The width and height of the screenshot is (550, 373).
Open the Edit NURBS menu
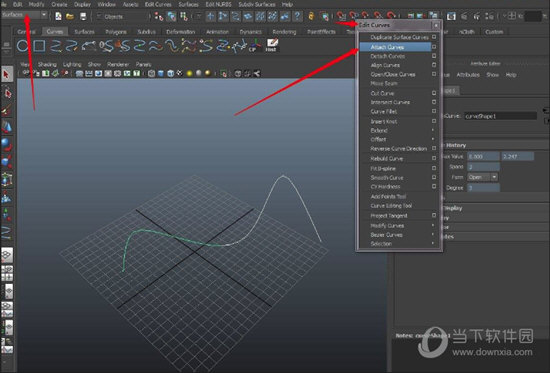[x=218, y=5]
